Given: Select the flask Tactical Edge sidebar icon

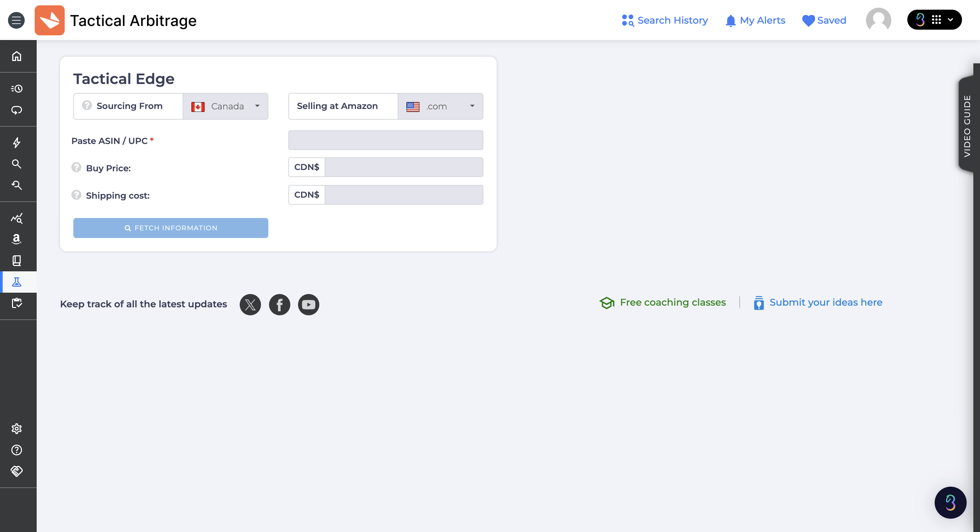Looking at the screenshot, I should pos(17,282).
